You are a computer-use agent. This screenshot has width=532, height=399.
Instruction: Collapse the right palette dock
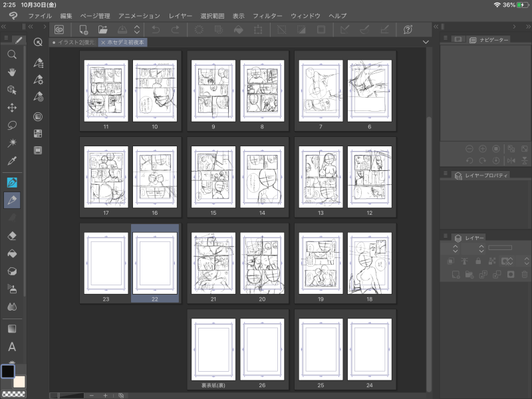click(x=528, y=27)
